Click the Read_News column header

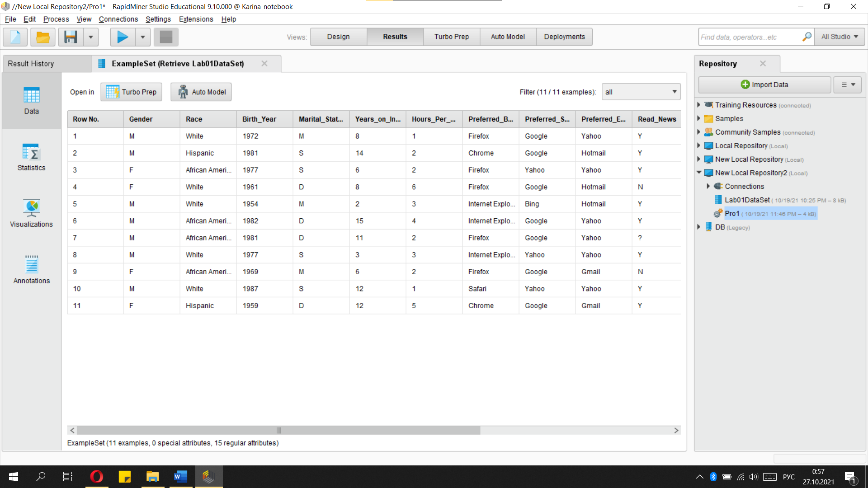[x=657, y=119]
